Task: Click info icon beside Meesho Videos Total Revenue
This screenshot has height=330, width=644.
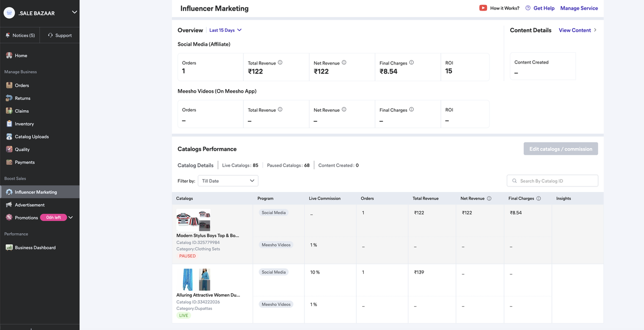Action: (x=280, y=109)
